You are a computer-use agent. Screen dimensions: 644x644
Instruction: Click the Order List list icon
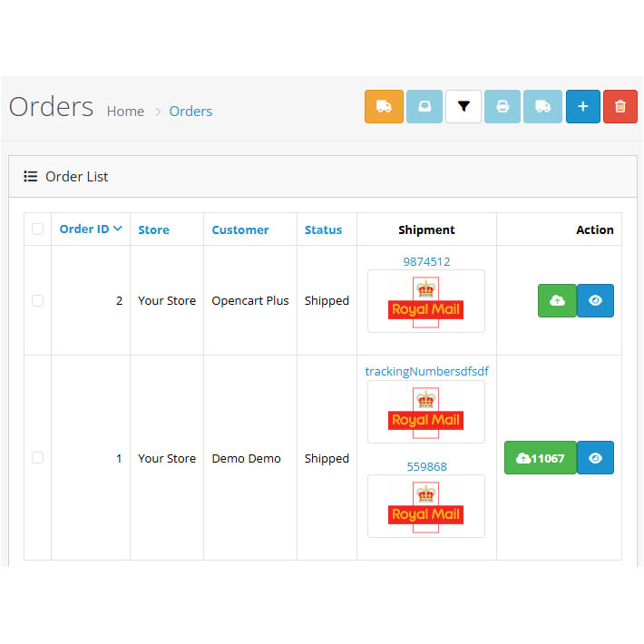coord(31,176)
